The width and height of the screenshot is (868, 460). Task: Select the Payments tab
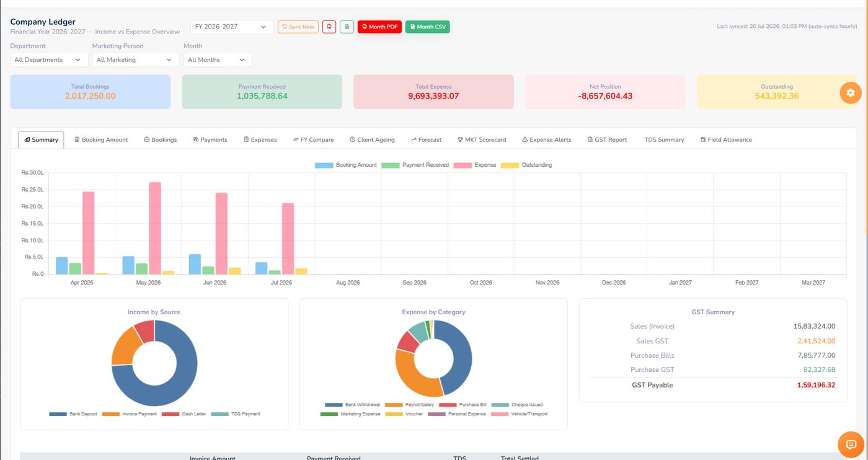[210, 139]
